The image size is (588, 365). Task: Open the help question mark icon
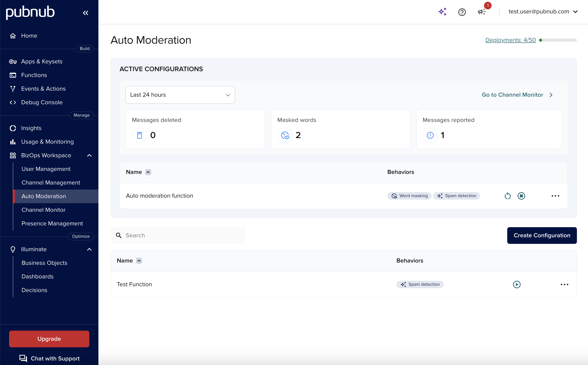(462, 12)
